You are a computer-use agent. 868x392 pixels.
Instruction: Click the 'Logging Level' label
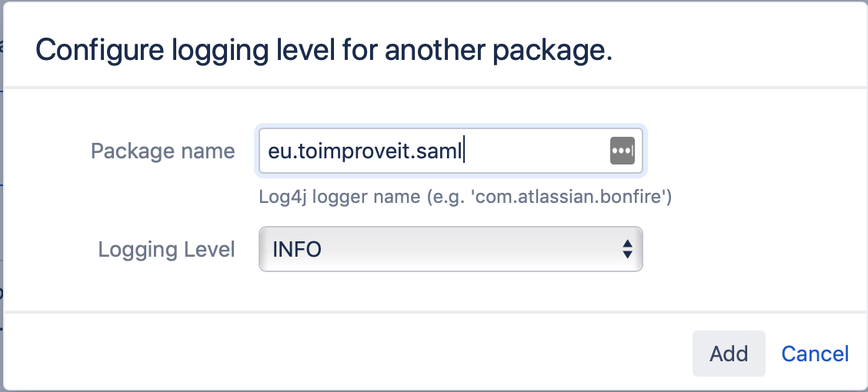click(x=167, y=249)
